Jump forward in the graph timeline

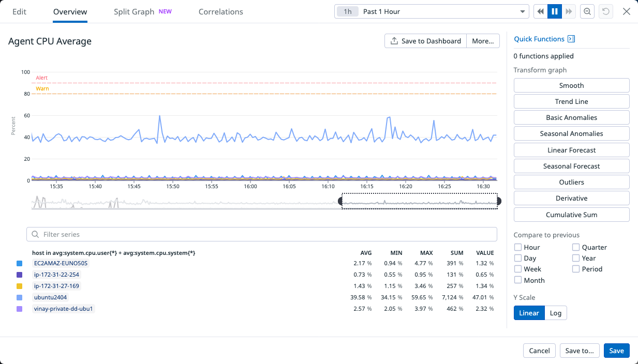tap(569, 11)
